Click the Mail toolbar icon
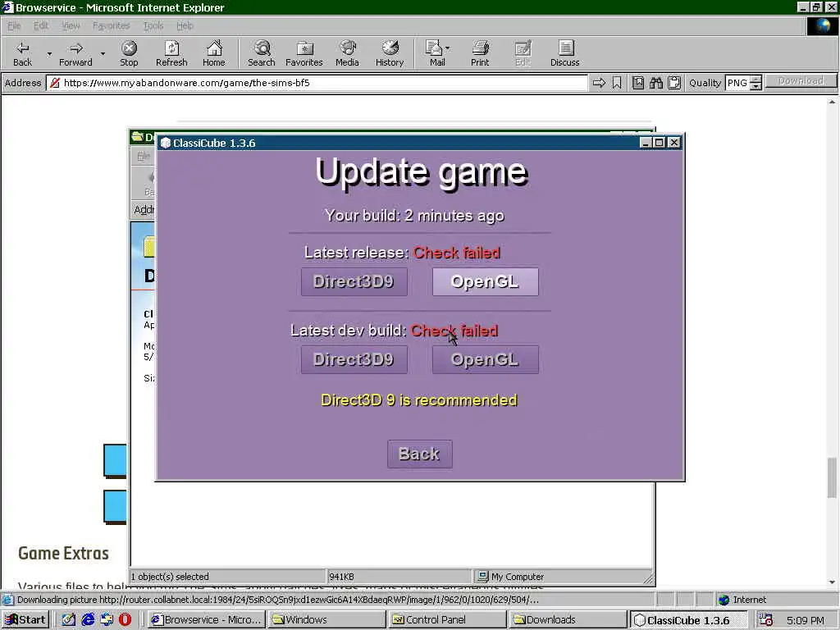 pos(436,53)
